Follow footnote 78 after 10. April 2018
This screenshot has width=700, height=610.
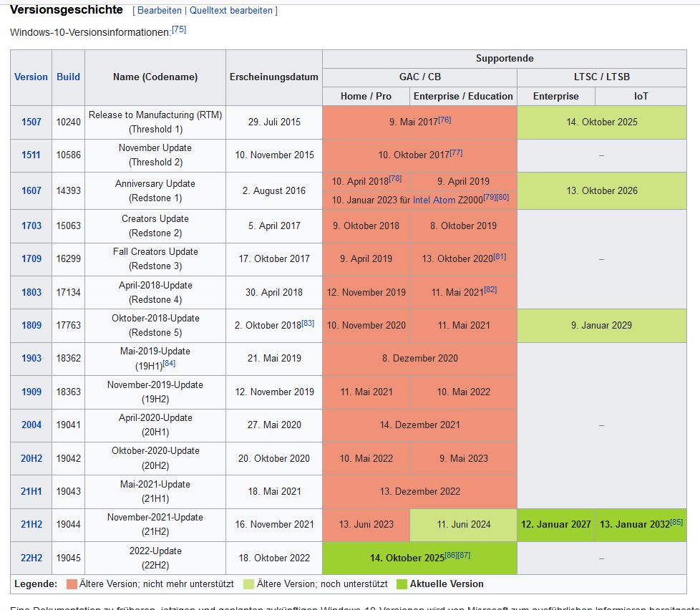pos(396,178)
